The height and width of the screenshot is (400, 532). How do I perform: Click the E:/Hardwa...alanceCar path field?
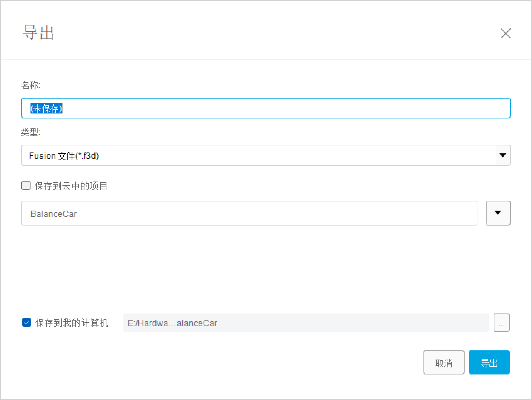pyautogui.click(x=306, y=323)
